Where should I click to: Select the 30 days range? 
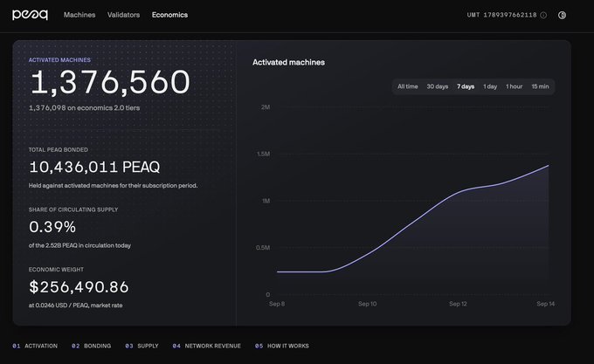437,86
